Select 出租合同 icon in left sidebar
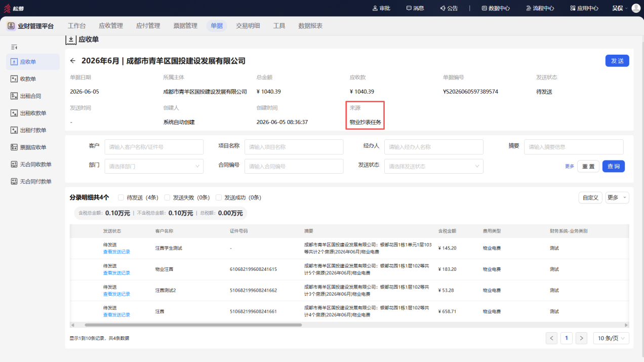 click(14, 96)
